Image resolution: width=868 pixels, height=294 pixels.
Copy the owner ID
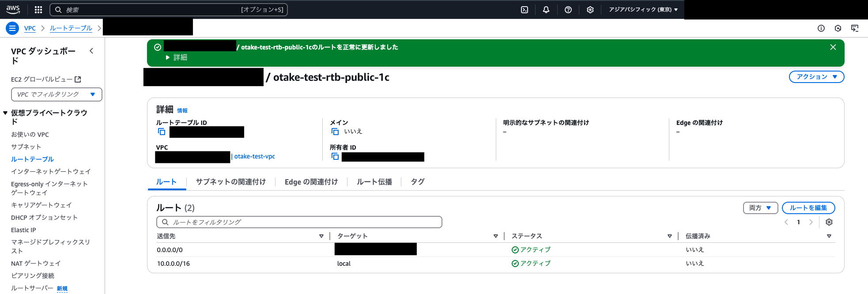tap(335, 156)
